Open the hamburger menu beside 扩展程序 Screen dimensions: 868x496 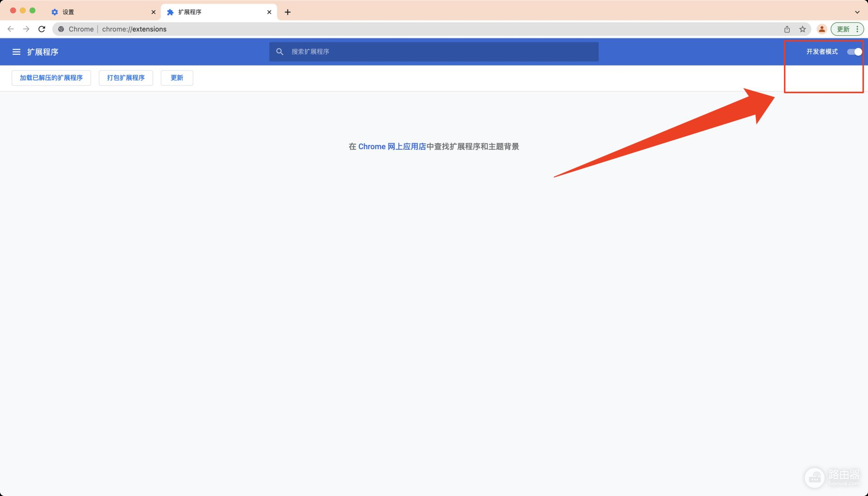tap(16, 52)
